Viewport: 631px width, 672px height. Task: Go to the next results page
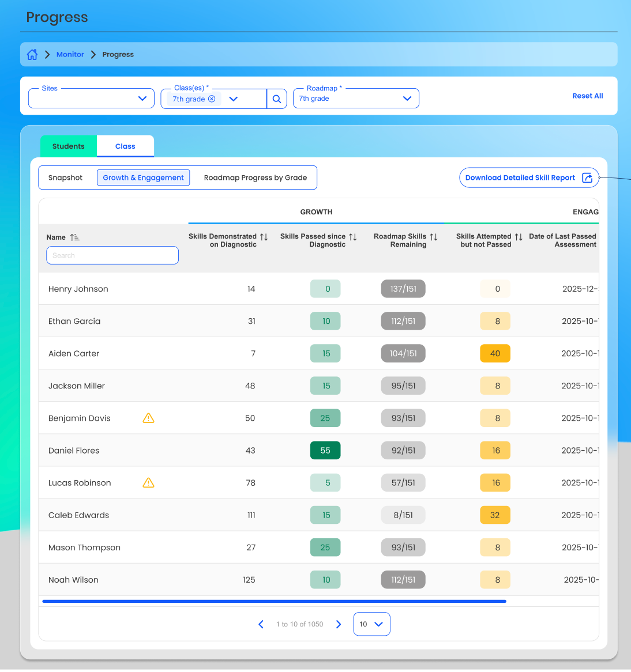tap(339, 624)
